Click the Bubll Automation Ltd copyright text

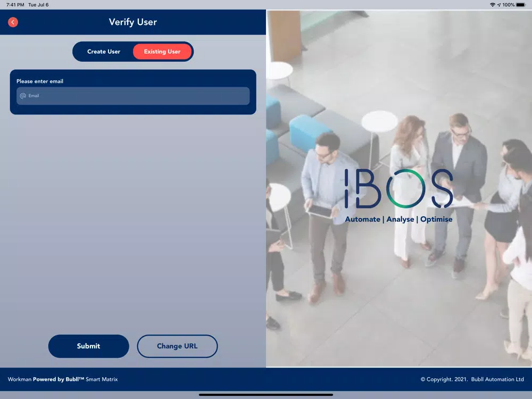(x=472, y=379)
